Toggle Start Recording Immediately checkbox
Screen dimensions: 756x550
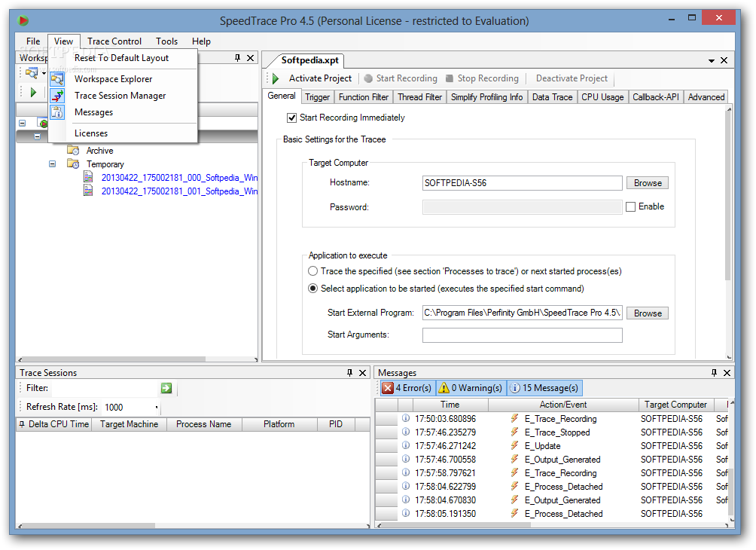coord(291,118)
